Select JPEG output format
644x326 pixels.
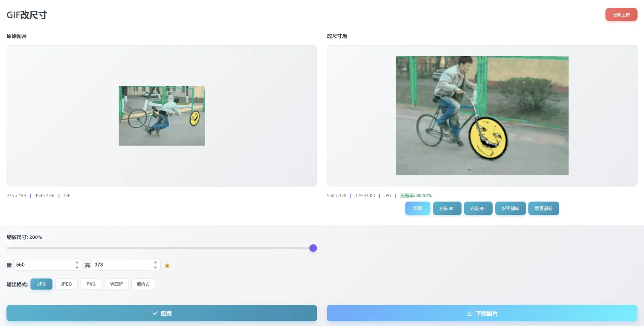click(x=66, y=284)
